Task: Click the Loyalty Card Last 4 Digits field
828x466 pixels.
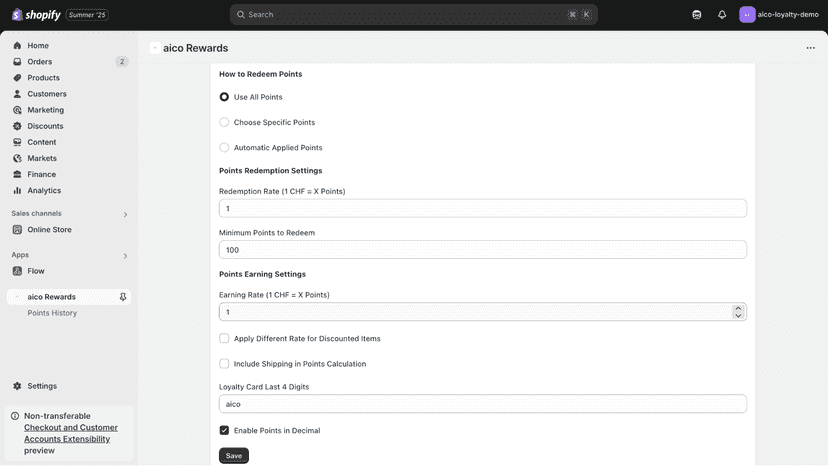Action: click(x=483, y=404)
